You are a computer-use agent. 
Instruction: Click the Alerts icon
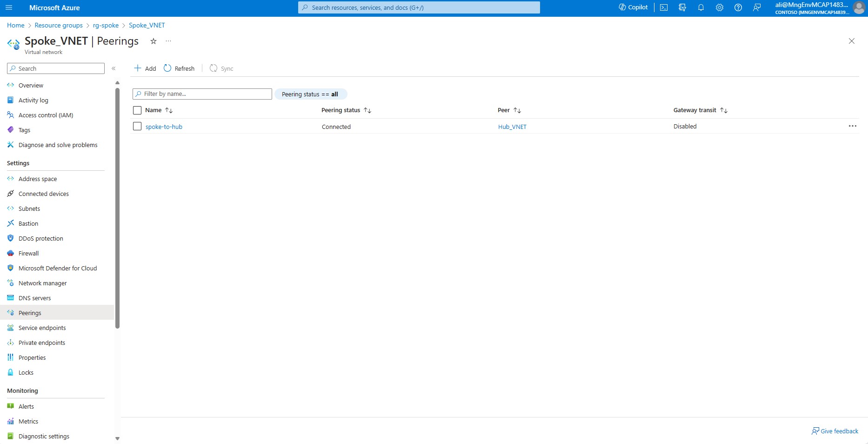11,406
